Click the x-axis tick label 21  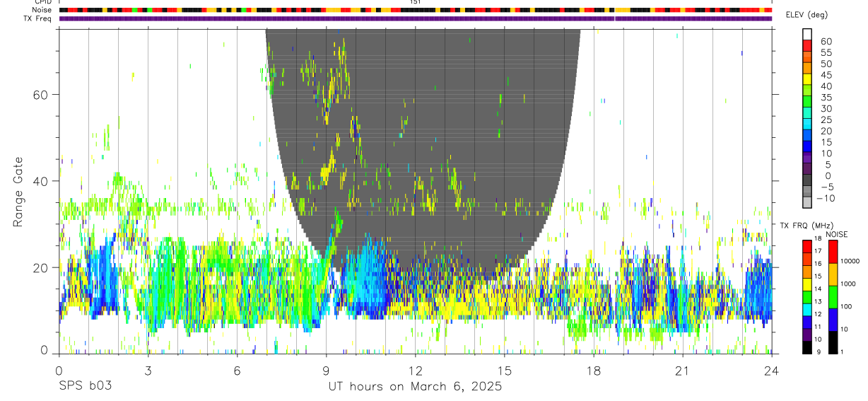tap(682, 371)
